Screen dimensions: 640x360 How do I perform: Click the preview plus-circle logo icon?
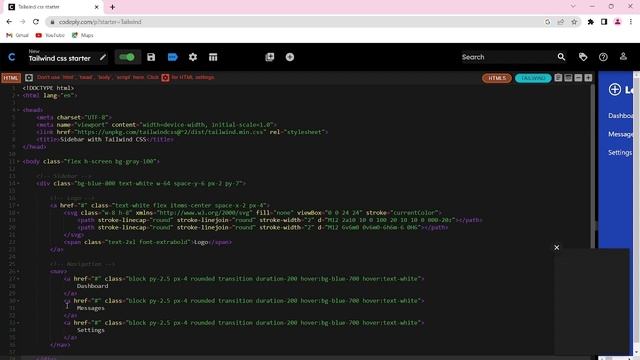coord(615,89)
